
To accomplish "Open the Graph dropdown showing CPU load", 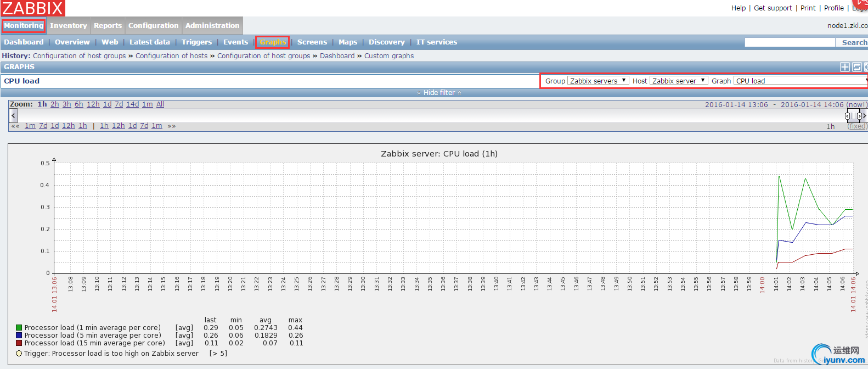I will (801, 81).
